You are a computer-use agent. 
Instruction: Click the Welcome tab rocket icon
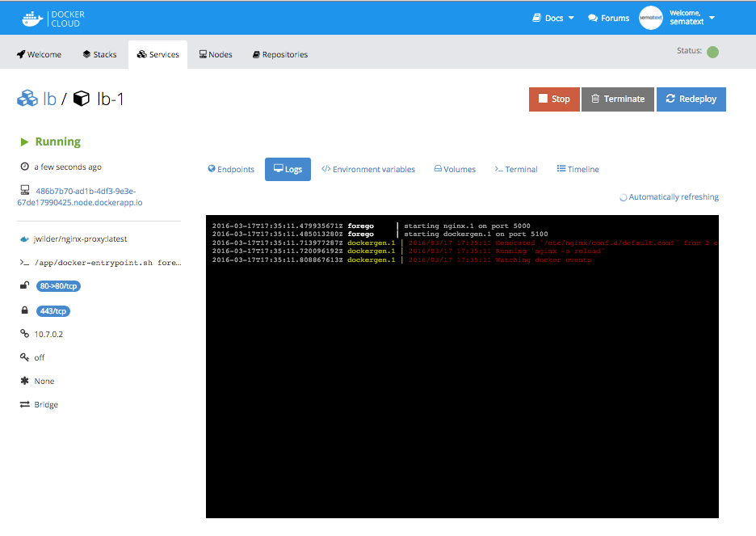(21, 54)
